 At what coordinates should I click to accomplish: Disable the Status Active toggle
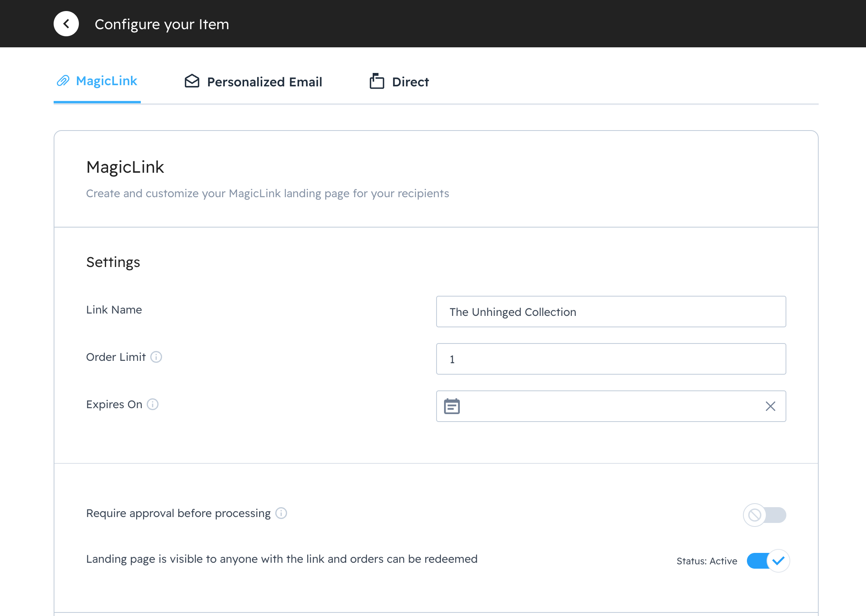click(768, 561)
